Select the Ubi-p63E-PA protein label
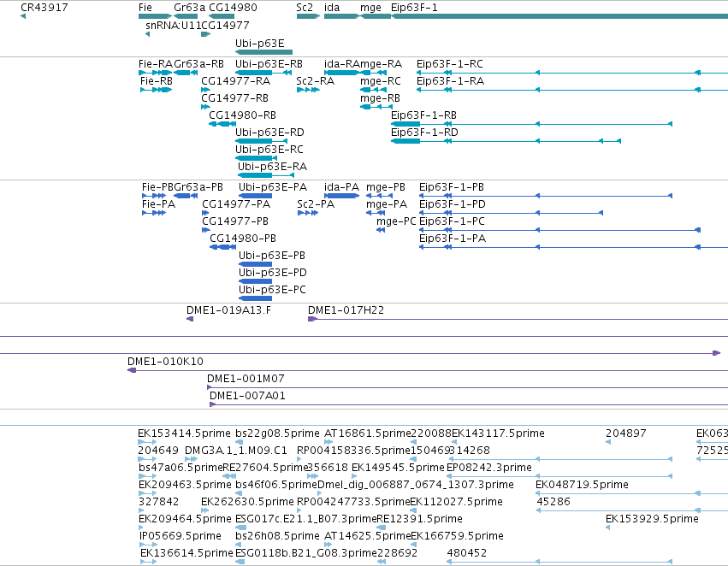728x566 pixels. click(273, 187)
